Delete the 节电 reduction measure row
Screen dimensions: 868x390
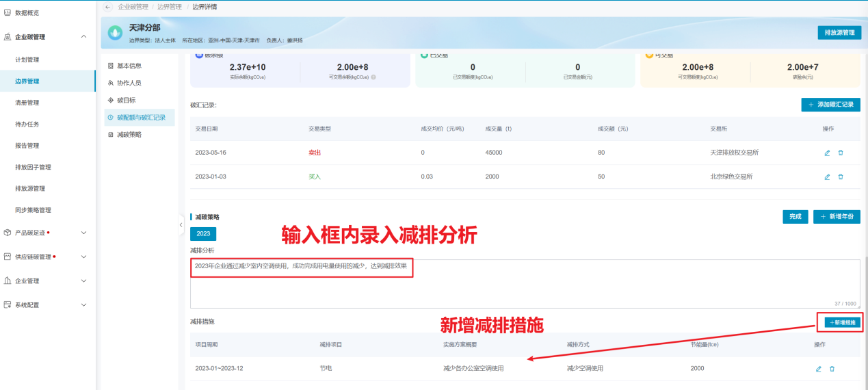tap(832, 369)
